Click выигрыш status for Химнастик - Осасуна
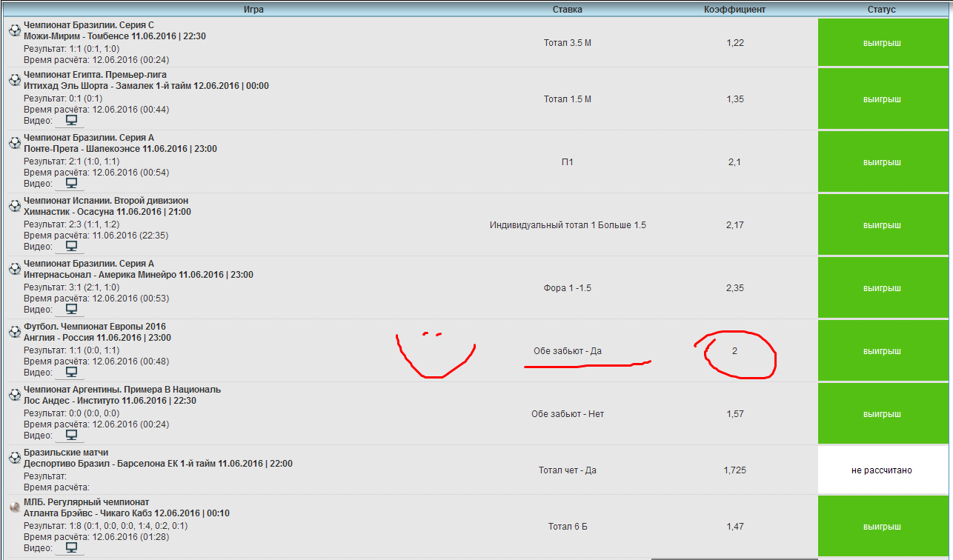Screen dimensions: 953x560 pyautogui.click(x=883, y=225)
